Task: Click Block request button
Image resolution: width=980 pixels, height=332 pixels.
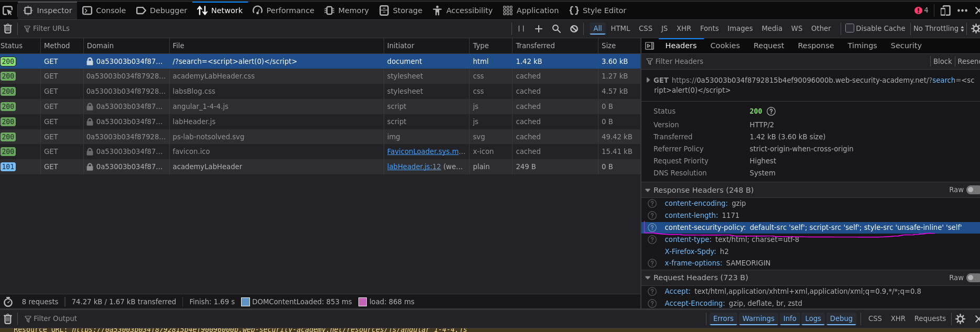Action: (x=942, y=61)
